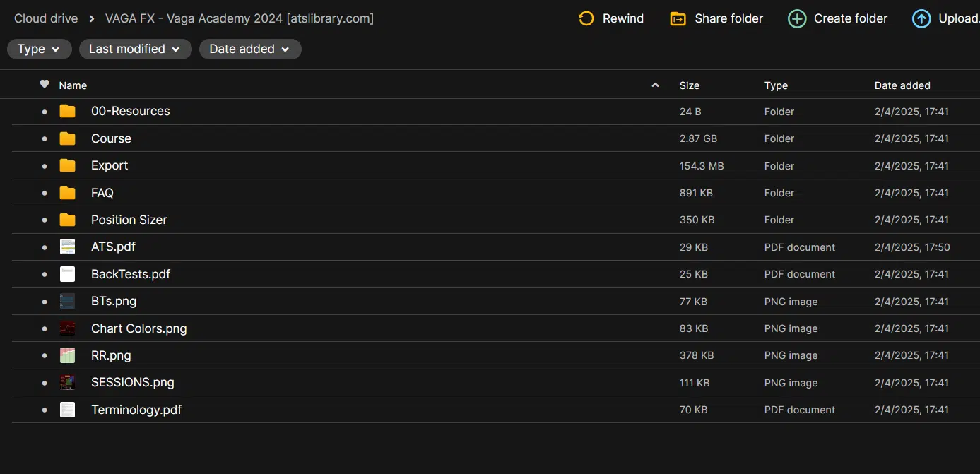Screen dimensions: 980x474
Task: Click the favorite heart column icon
Action: click(45, 85)
